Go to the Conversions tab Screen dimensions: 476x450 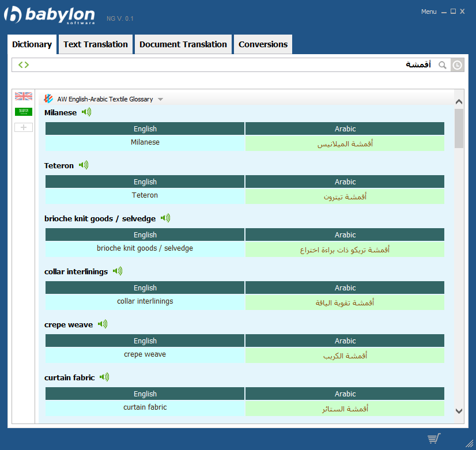tap(263, 44)
